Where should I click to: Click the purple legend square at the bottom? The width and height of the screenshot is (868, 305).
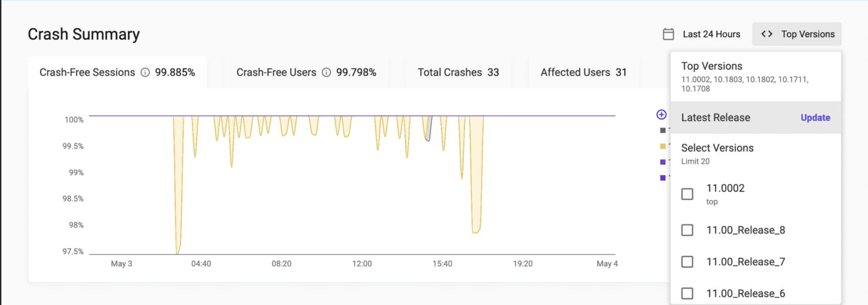tap(662, 177)
